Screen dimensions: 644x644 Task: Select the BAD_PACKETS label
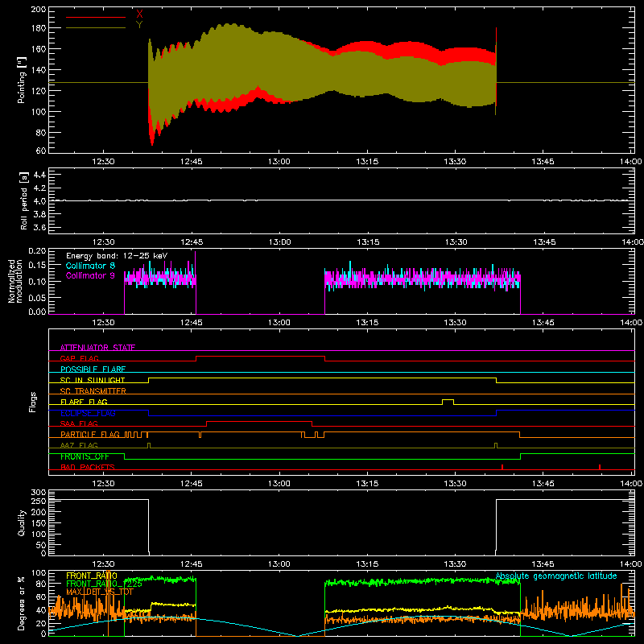click(x=88, y=467)
